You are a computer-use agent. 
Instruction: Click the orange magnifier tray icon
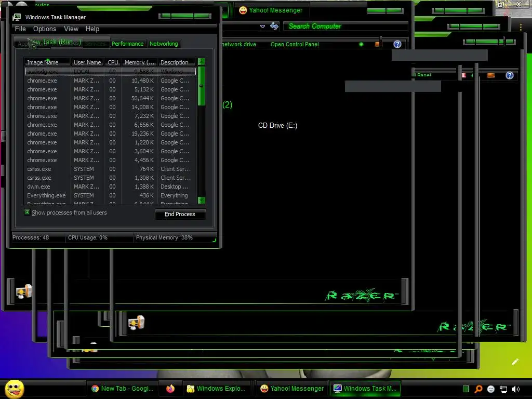(478, 389)
